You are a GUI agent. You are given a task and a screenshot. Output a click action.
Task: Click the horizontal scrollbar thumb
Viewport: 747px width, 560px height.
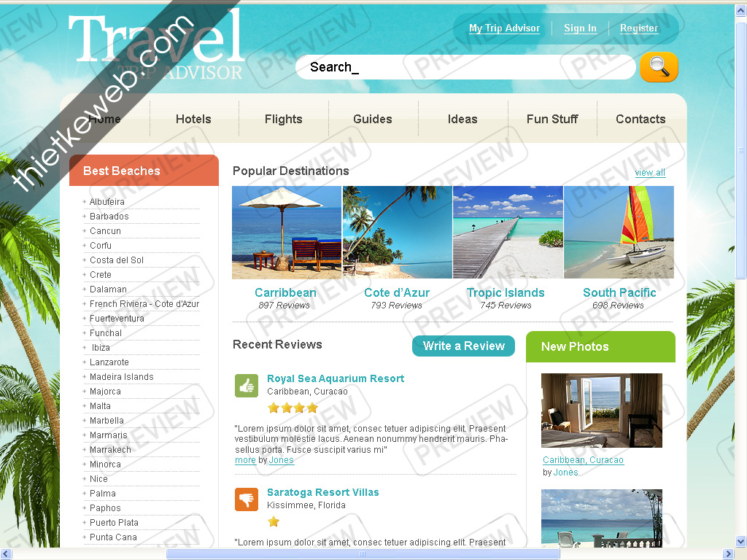click(x=363, y=554)
